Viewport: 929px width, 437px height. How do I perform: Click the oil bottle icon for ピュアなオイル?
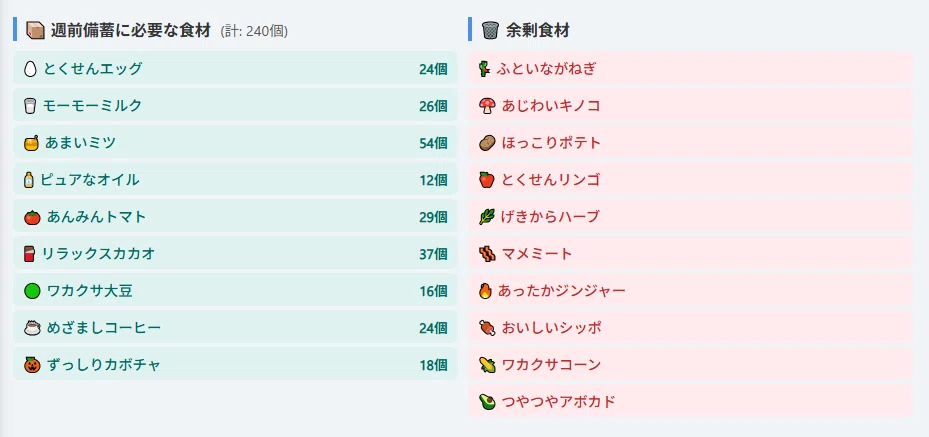pyautogui.click(x=28, y=180)
